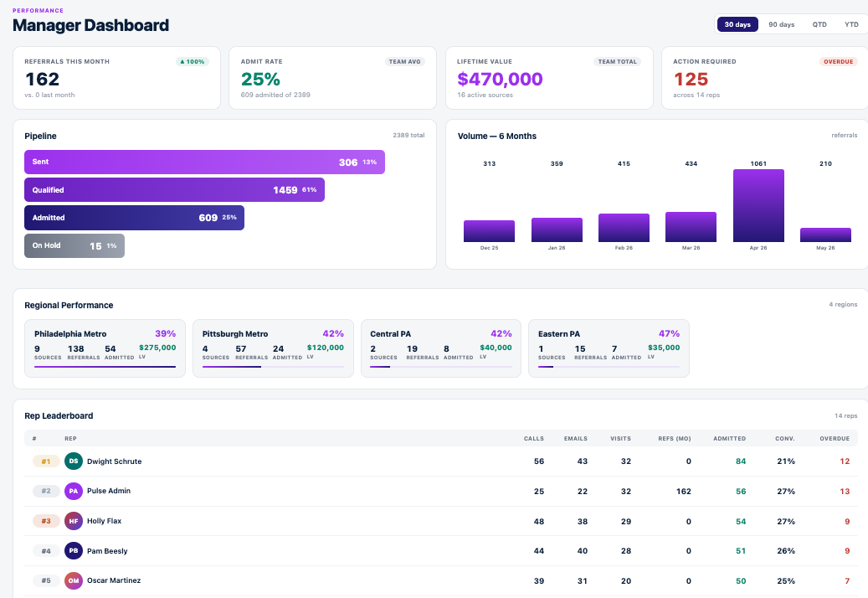
Task: Click Dwight Schrute's DS avatar
Action: 74,461
